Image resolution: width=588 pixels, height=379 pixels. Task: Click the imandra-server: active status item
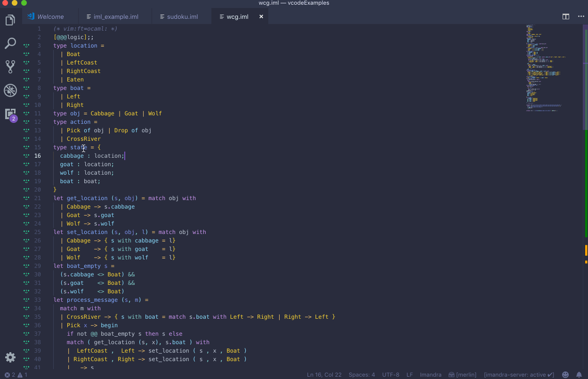coord(519,375)
